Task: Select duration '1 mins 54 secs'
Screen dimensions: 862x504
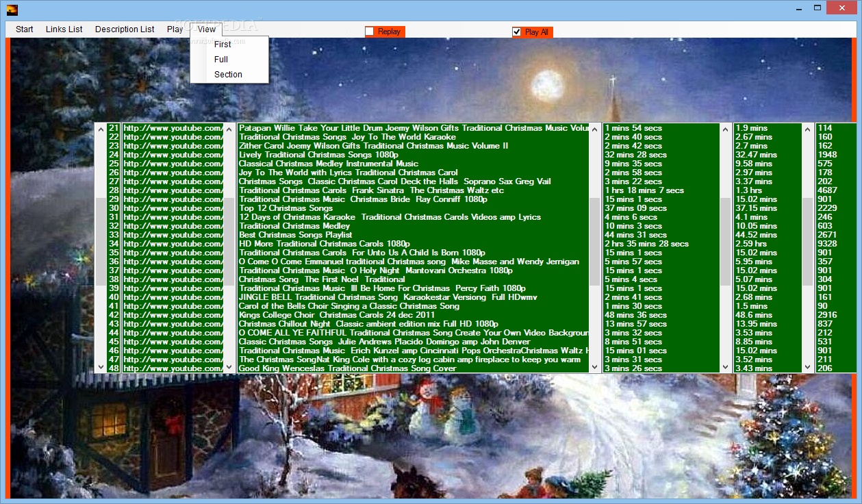Action: point(633,128)
